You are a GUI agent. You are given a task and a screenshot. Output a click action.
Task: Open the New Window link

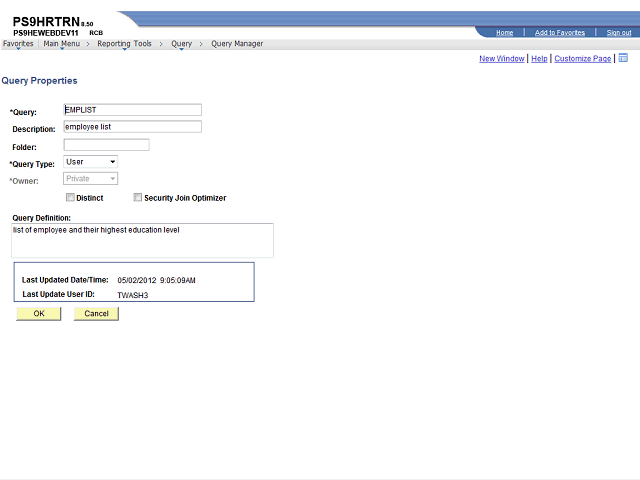(x=501, y=59)
